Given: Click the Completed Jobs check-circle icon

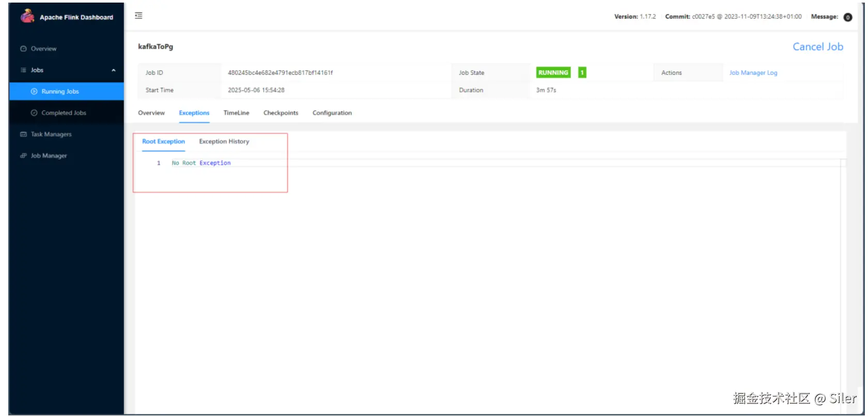Looking at the screenshot, I should tap(34, 113).
